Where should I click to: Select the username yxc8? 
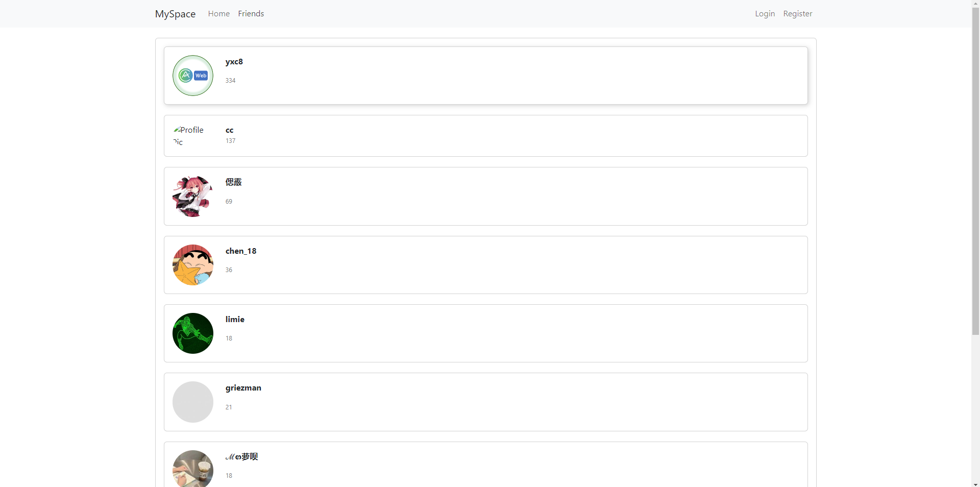click(x=234, y=61)
